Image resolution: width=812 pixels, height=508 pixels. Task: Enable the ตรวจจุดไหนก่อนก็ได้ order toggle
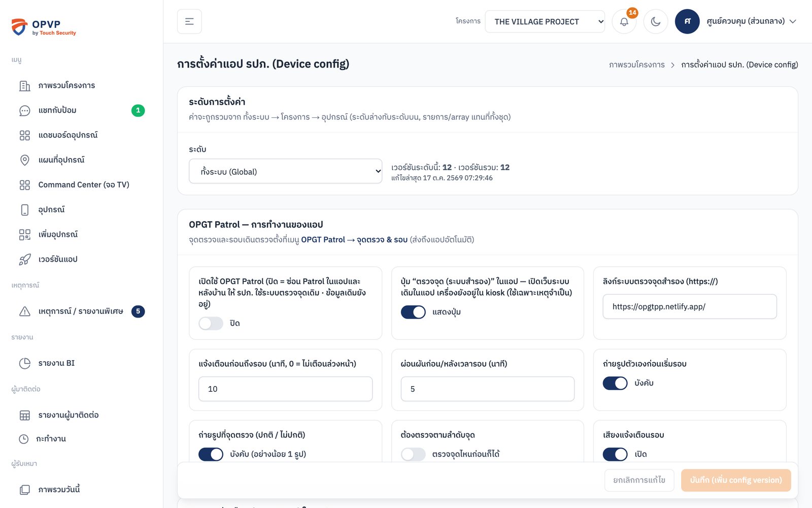coord(413,454)
